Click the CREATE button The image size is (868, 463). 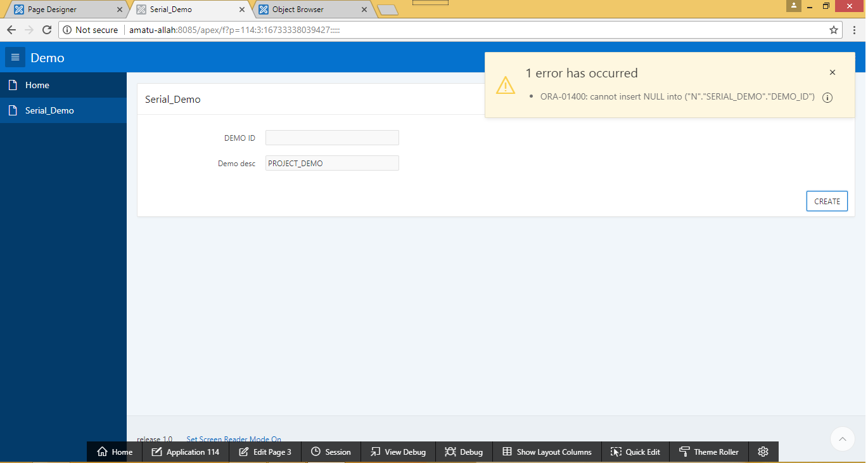[x=826, y=200]
